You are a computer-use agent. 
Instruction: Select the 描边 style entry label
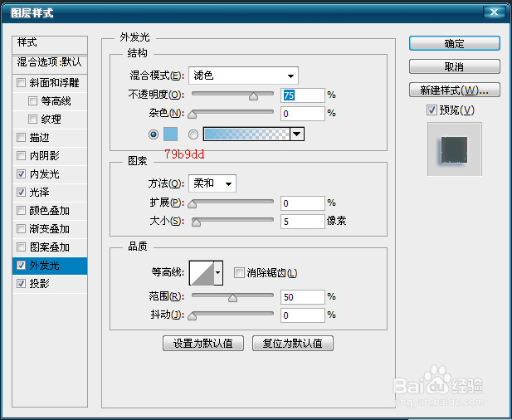[39, 138]
